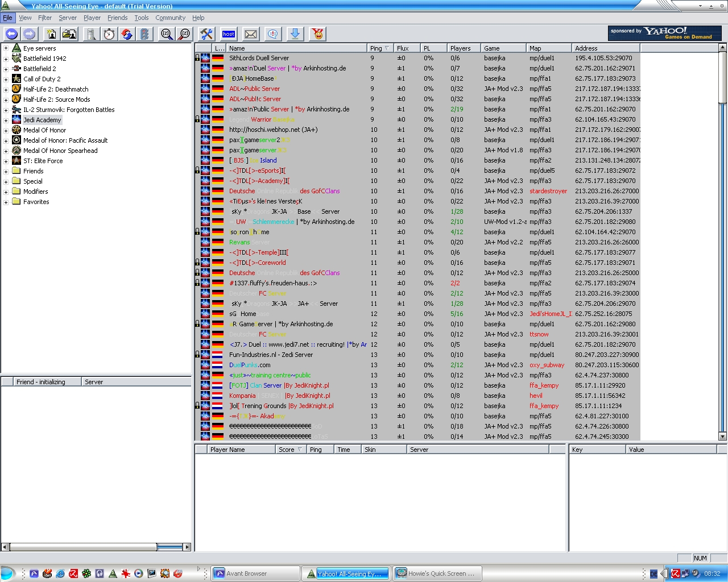This screenshot has width=728, height=582.
Task: Click the forward arrow toolbar button
Action: point(30,34)
